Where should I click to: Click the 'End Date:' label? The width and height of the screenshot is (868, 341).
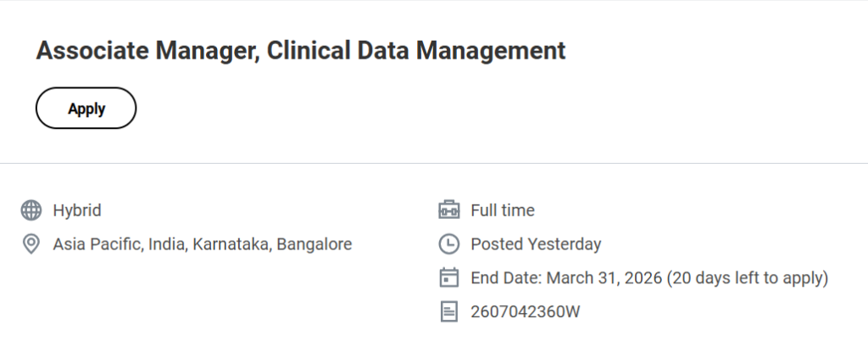click(506, 278)
